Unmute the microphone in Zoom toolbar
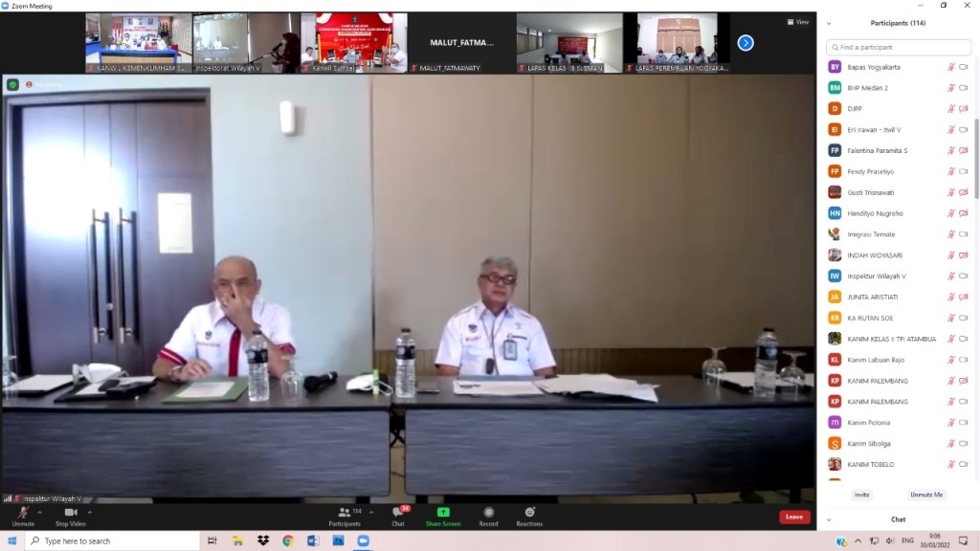The width and height of the screenshot is (980, 551). [x=23, y=514]
